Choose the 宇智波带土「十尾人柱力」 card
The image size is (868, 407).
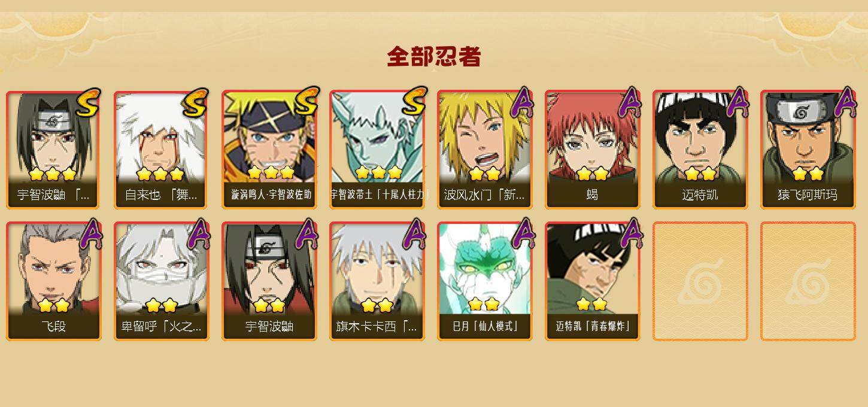[x=377, y=150]
